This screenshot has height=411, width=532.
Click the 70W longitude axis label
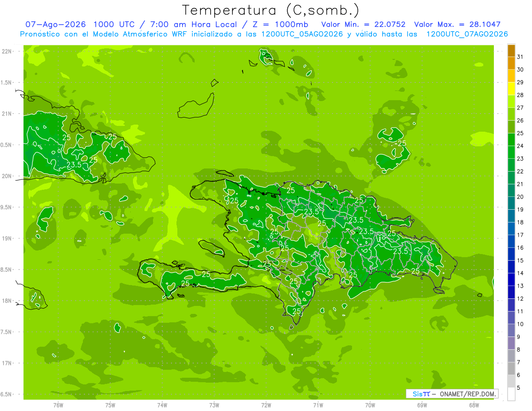(x=370, y=405)
